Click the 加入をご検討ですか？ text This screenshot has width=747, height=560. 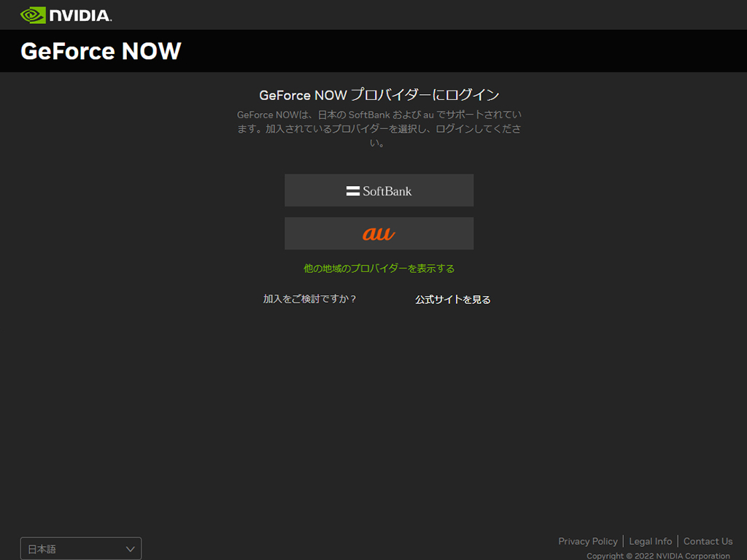point(309,299)
